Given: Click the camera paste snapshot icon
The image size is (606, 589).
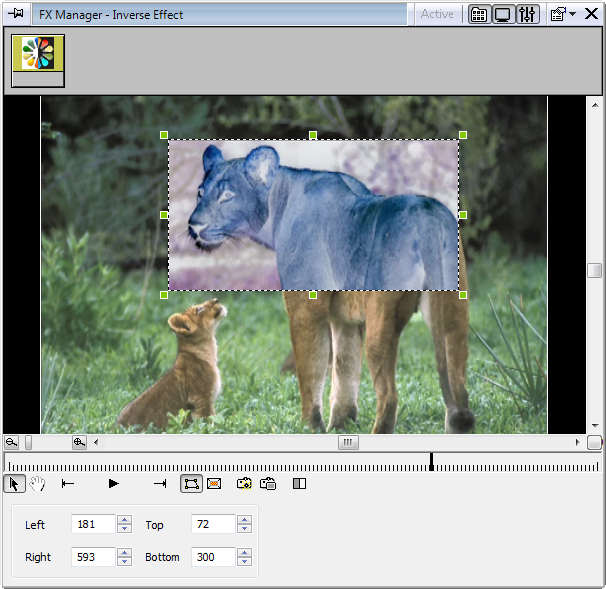Looking at the screenshot, I should click(268, 483).
